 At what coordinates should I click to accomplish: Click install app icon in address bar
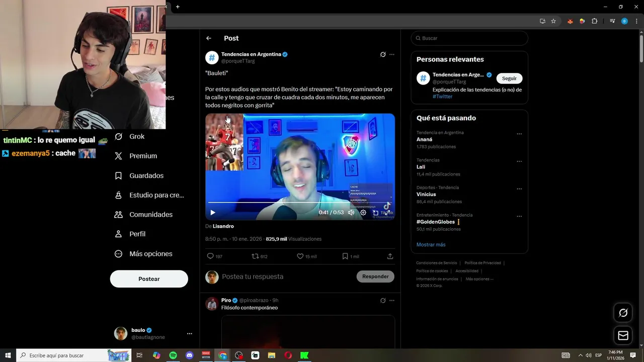click(542, 21)
